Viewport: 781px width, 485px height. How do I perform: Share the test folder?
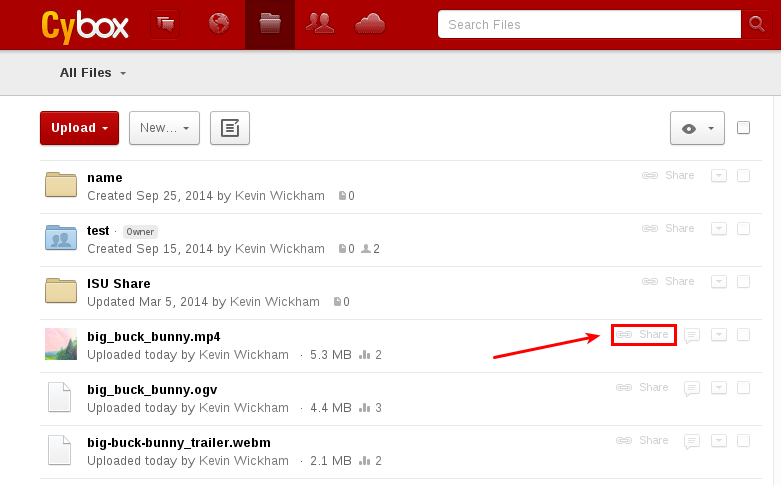[668, 228]
